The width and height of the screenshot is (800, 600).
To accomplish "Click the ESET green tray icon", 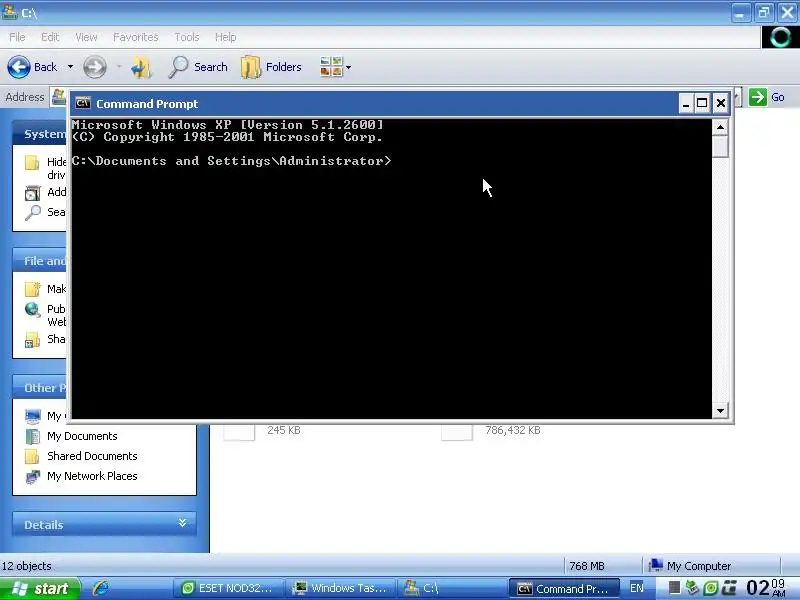I will (x=710, y=588).
